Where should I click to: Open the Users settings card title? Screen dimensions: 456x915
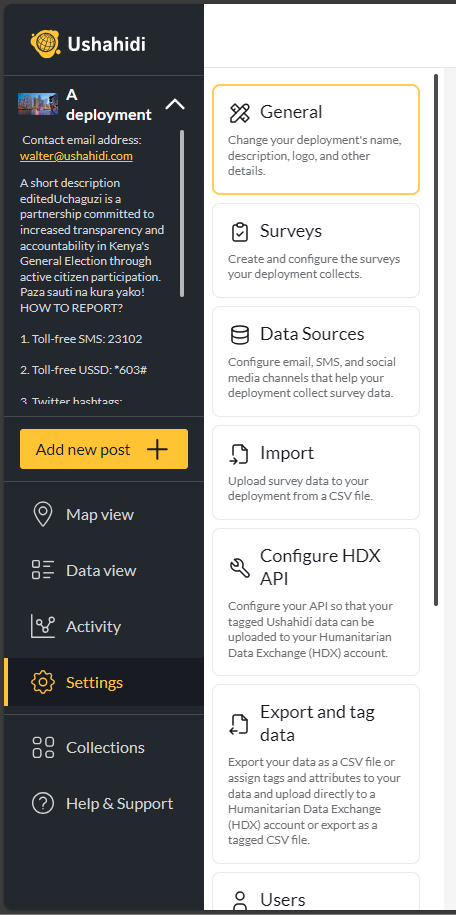coord(283,900)
